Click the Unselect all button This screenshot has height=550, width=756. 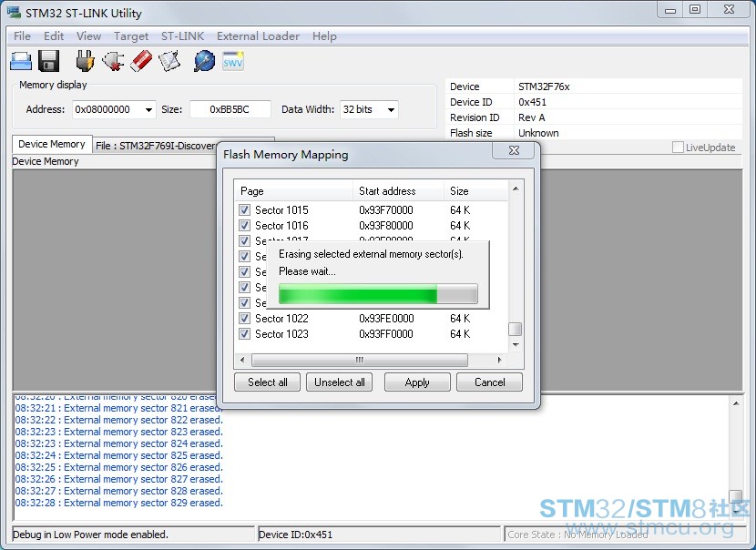click(x=340, y=382)
